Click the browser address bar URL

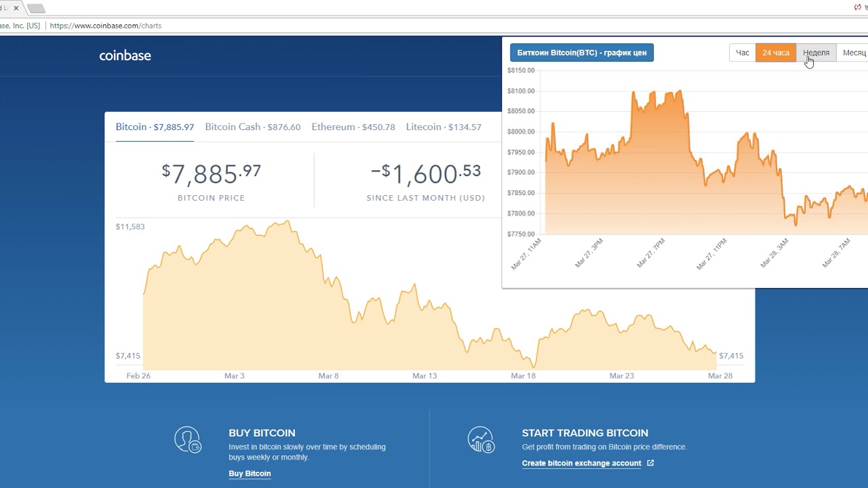click(105, 26)
